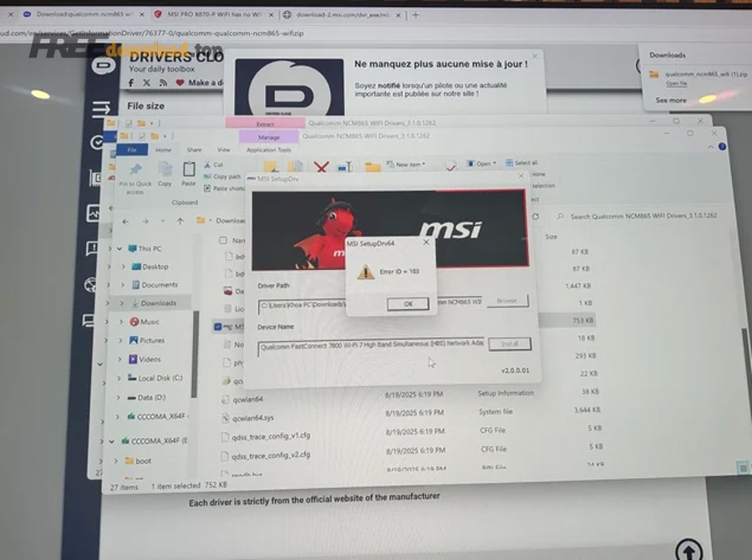The height and width of the screenshot is (560, 752).
Task: Select Pictures in navigation tree
Action: (147, 340)
